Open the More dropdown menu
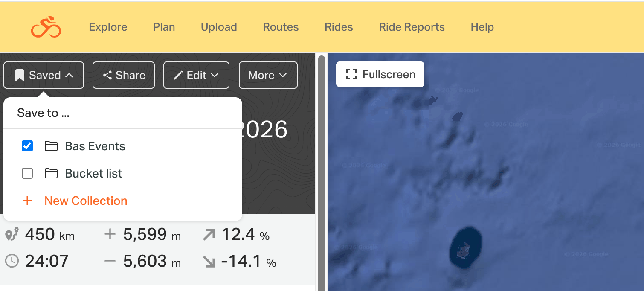Screen dimensions: 644x291 point(268,76)
